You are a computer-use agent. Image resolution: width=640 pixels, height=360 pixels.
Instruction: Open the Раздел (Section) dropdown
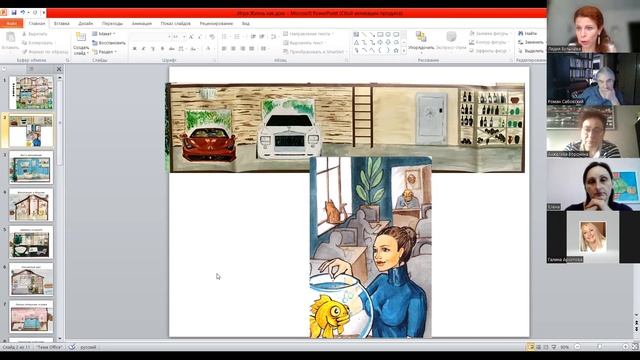click(105, 52)
